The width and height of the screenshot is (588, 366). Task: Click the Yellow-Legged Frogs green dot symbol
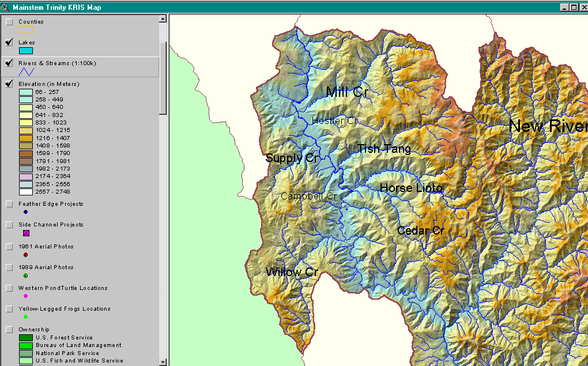(x=25, y=317)
